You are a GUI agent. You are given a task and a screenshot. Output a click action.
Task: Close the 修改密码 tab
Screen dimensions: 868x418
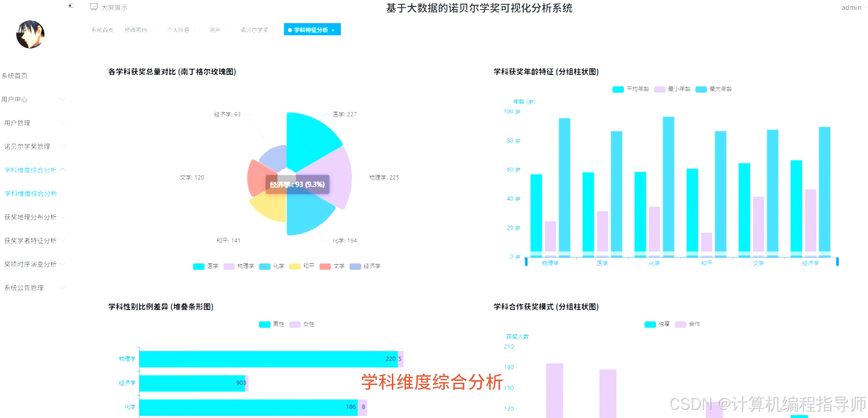pos(153,30)
